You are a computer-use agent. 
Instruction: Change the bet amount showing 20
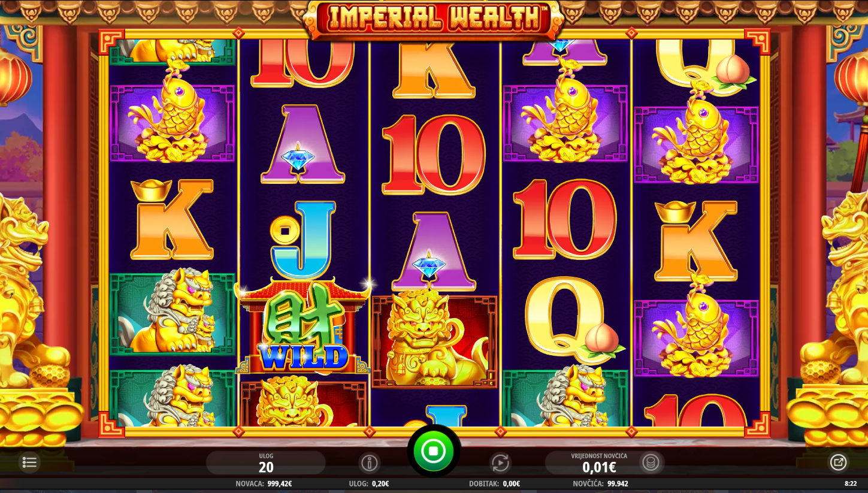tap(266, 462)
